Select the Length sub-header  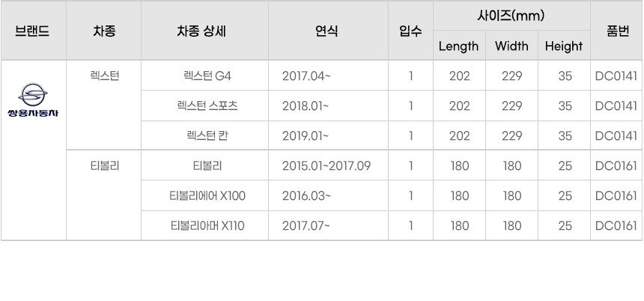click(458, 46)
